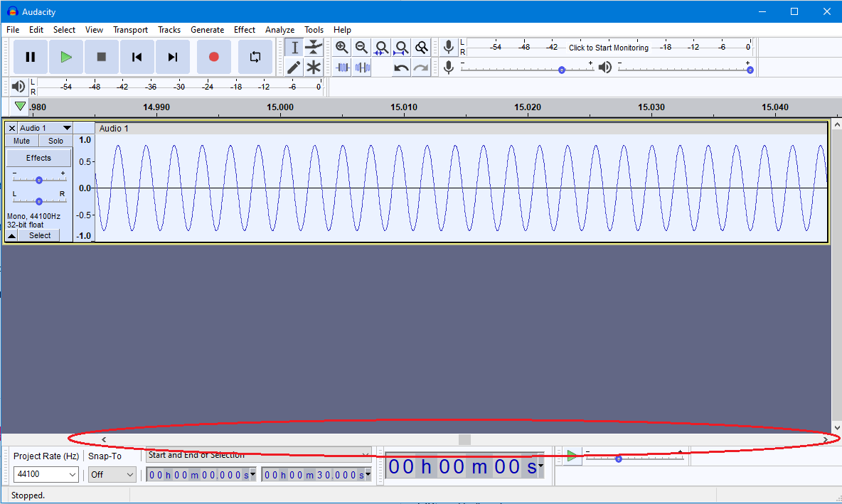842x504 pixels.
Task: Select the Draw tool
Action: [x=294, y=67]
